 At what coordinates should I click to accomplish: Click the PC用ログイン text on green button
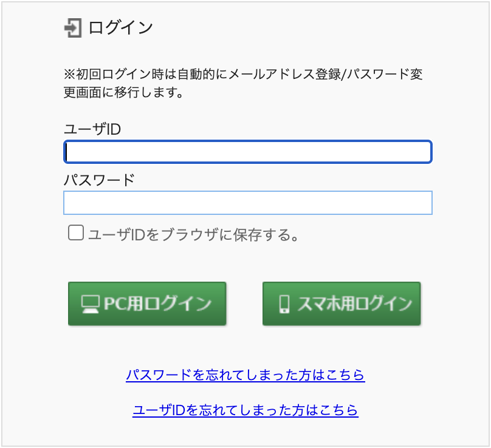[x=157, y=304]
